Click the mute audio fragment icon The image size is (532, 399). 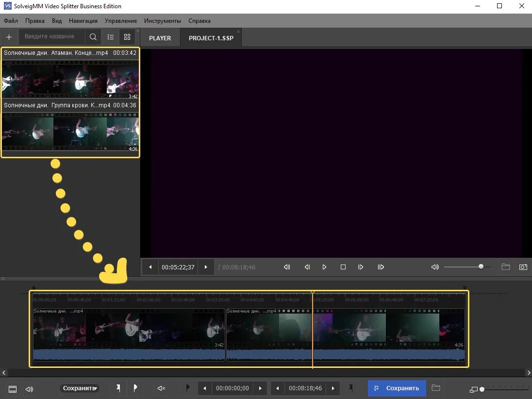[x=162, y=388]
